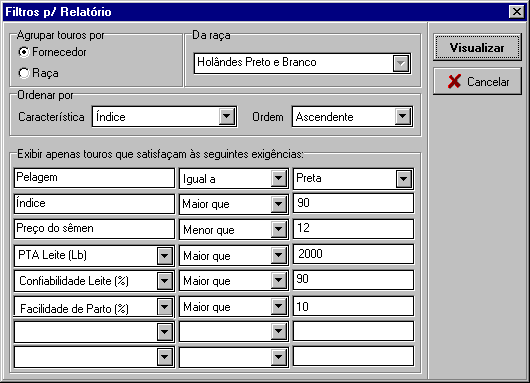Open the PTA Leite (Lb) dropdown
The width and height of the screenshot is (530, 383).
(x=165, y=256)
